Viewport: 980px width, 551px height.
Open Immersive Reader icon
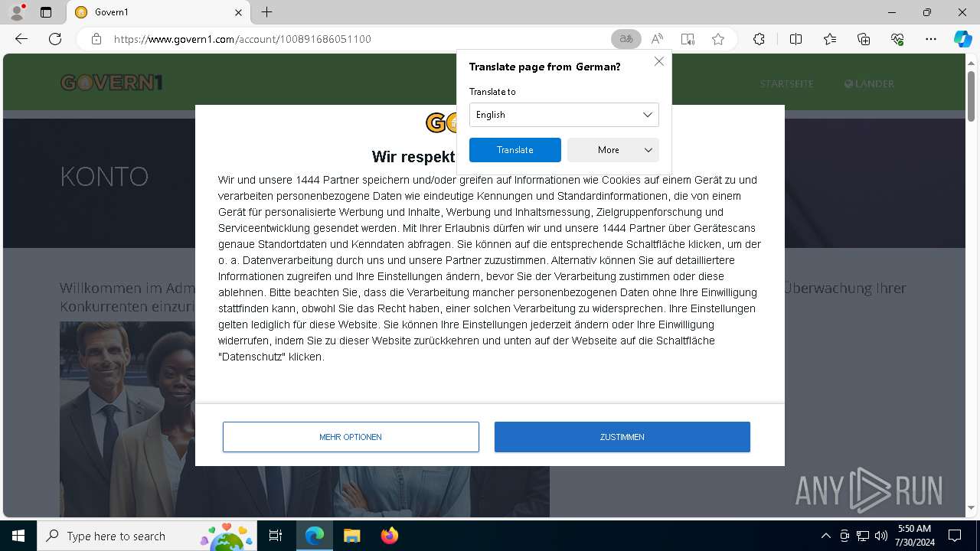pyautogui.click(x=688, y=39)
